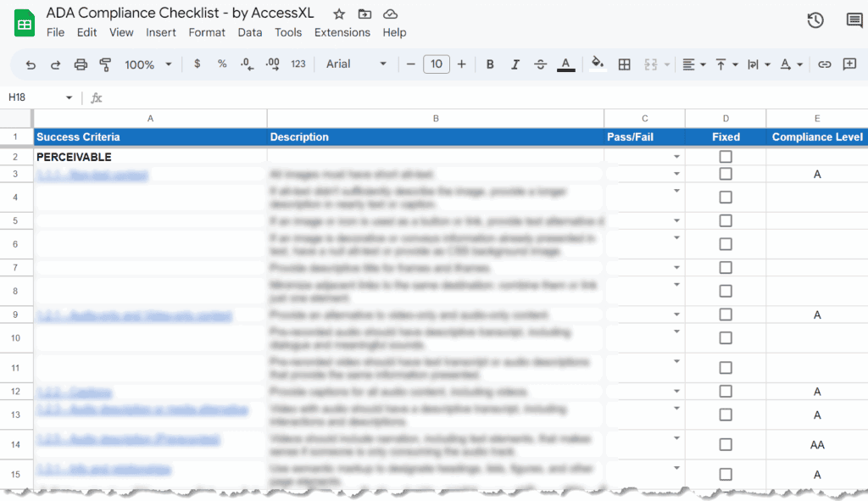Screen dimensions: 868x501
Task: Click the red Text color swatch
Action: 565,64
